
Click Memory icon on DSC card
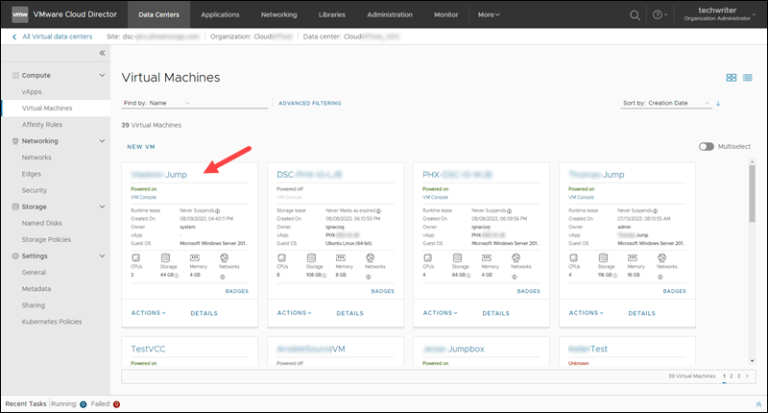click(x=341, y=258)
